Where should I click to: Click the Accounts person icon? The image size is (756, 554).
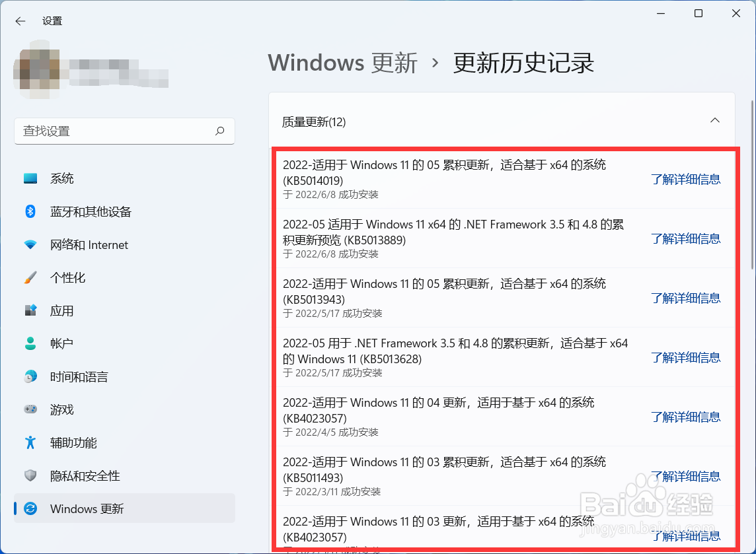point(30,343)
